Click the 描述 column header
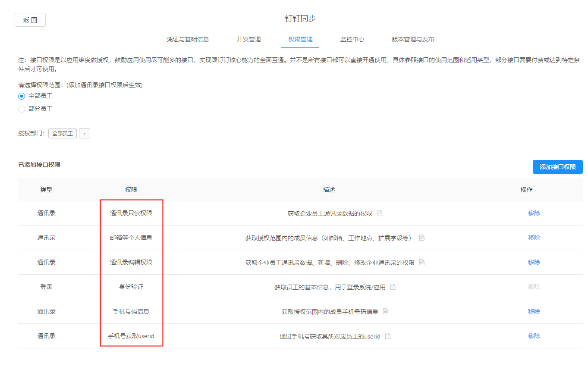Image resolution: width=588 pixels, height=376 pixels. [329, 190]
